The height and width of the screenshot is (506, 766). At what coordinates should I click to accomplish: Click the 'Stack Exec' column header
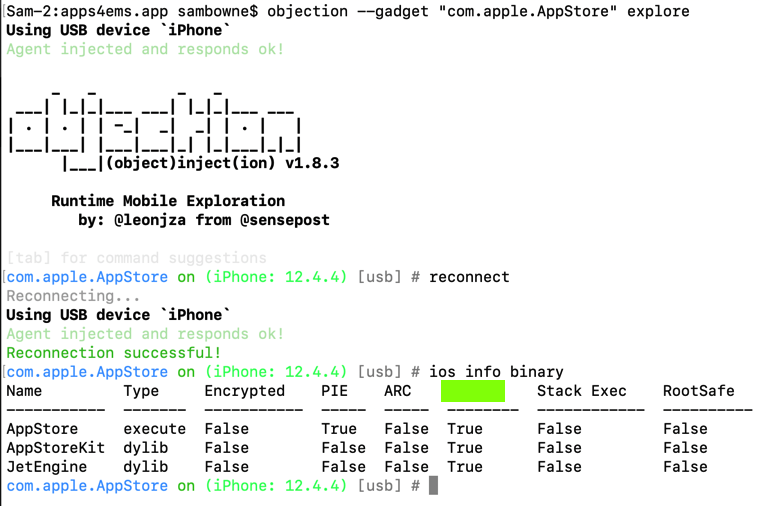581,391
